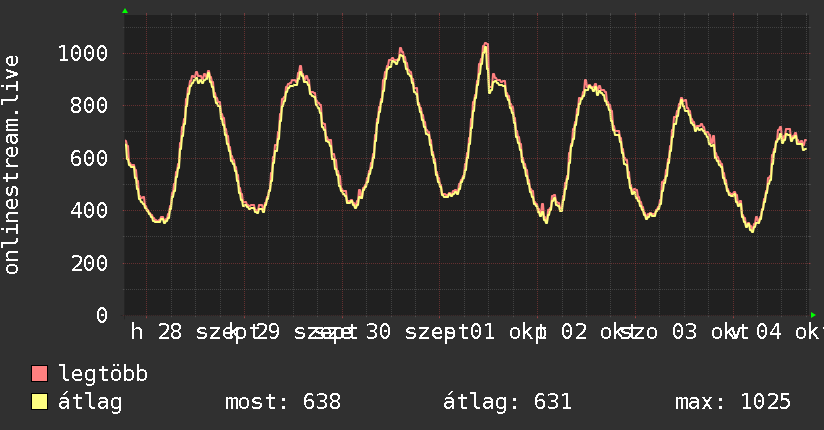Click the 1000 y-axis label
Viewport: 824px width, 430px height.
coord(83,53)
